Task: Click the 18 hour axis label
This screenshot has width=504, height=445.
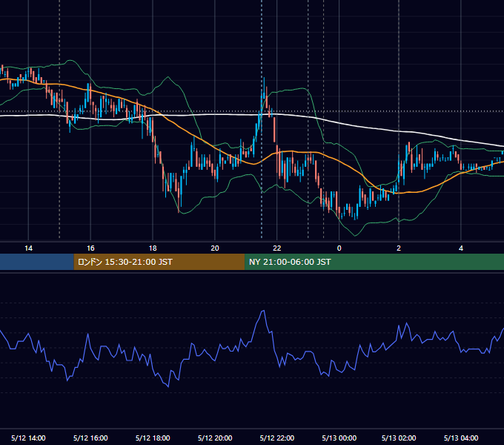Action: [x=153, y=248]
